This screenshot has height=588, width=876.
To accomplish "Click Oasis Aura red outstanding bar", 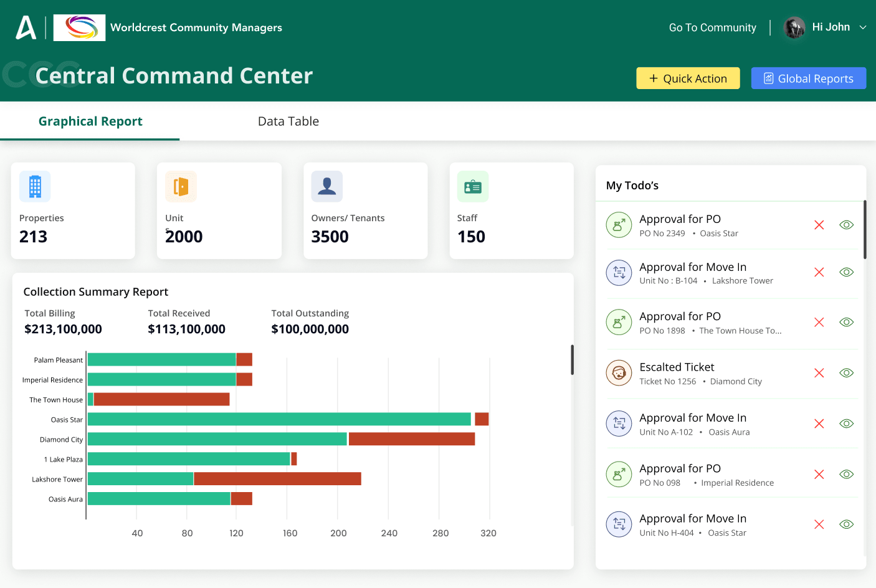I will [242, 498].
